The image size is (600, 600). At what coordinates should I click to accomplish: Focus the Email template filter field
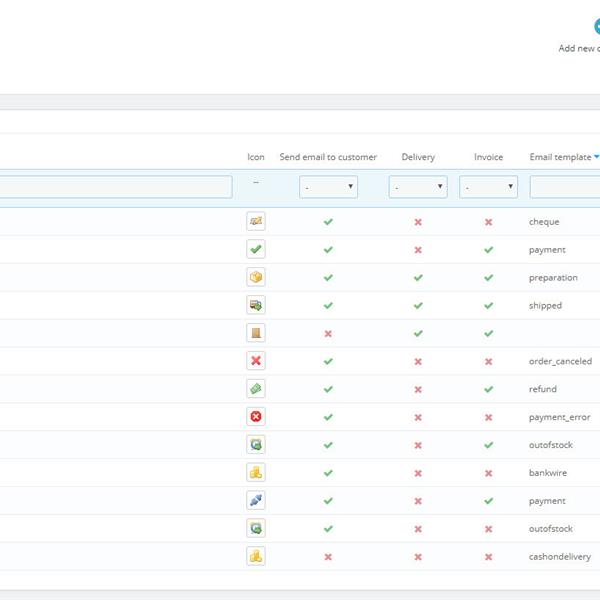pyautogui.click(x=565, y=187)
